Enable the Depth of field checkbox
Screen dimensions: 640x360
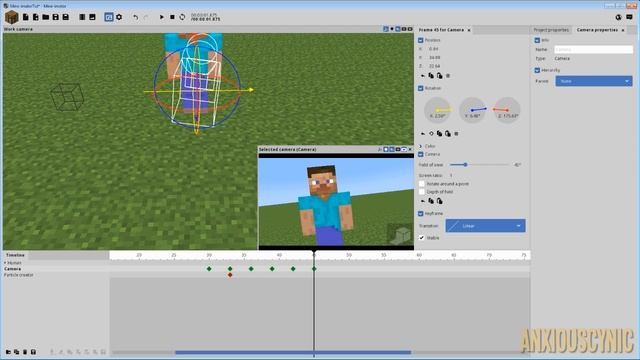coord(422,192)
